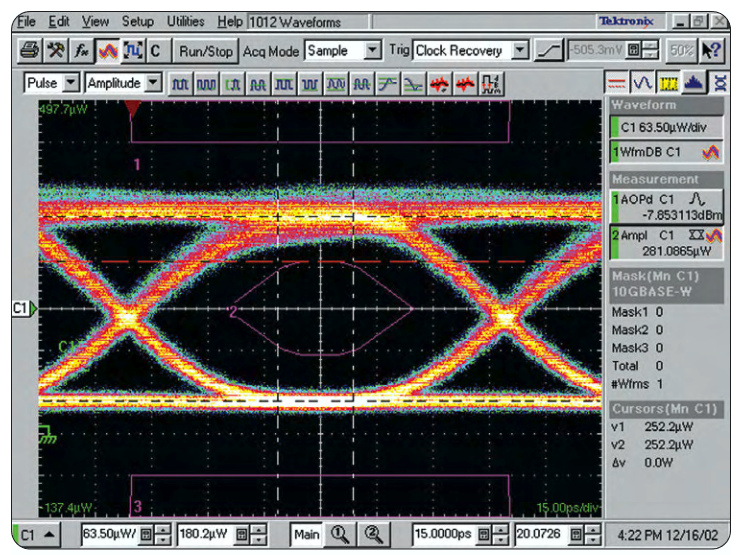
Task: Expand the Trig Clock Recovery dropdown
Action: coord(519,50)
